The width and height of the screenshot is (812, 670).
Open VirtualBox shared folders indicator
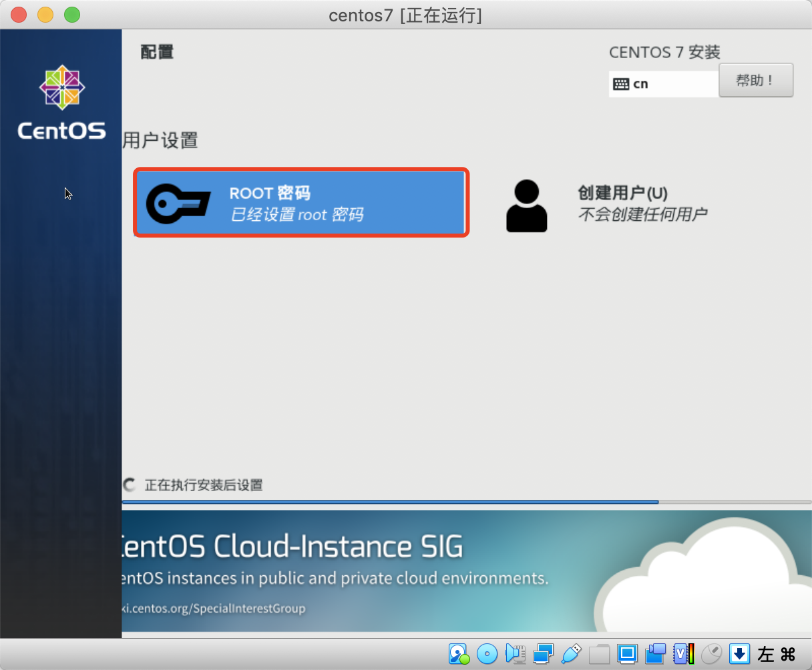point(599,653)
